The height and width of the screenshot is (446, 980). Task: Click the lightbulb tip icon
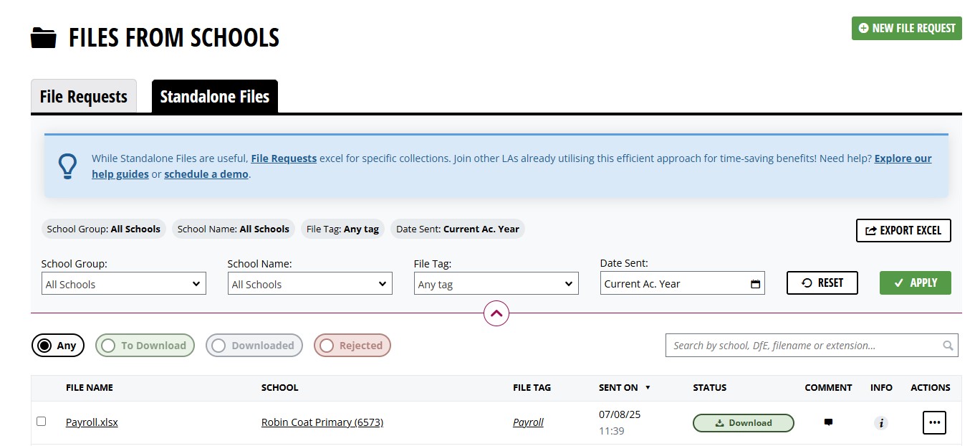pyautogui.click(x=67, y=166)
